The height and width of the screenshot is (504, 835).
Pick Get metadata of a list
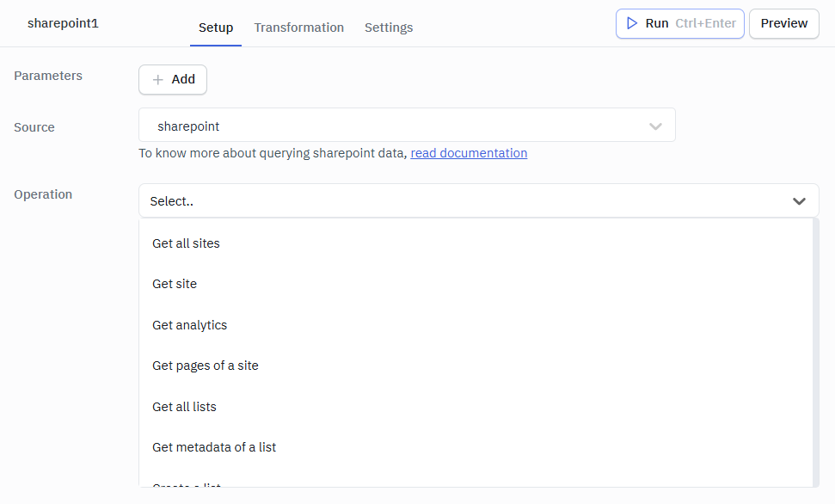476,447
